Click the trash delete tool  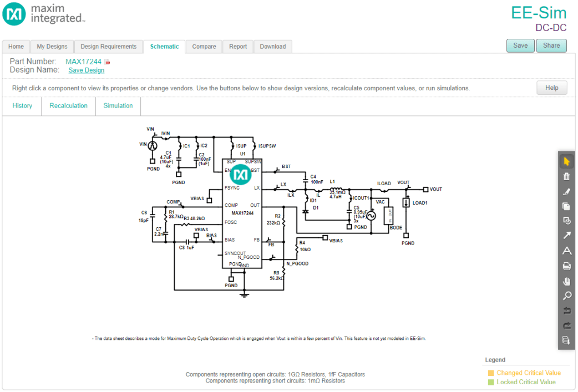click(x=566, y=176)
